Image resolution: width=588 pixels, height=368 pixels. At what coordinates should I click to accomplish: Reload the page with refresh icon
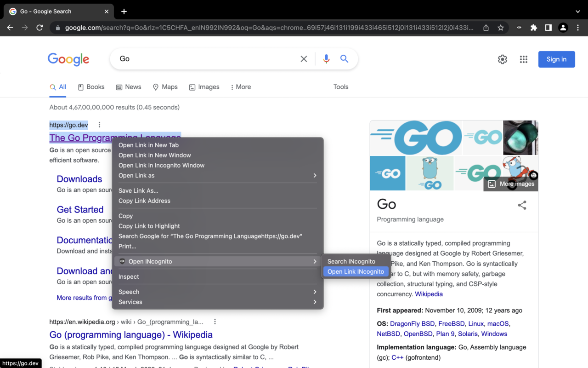pyautogui.click(x=40, y=28)
